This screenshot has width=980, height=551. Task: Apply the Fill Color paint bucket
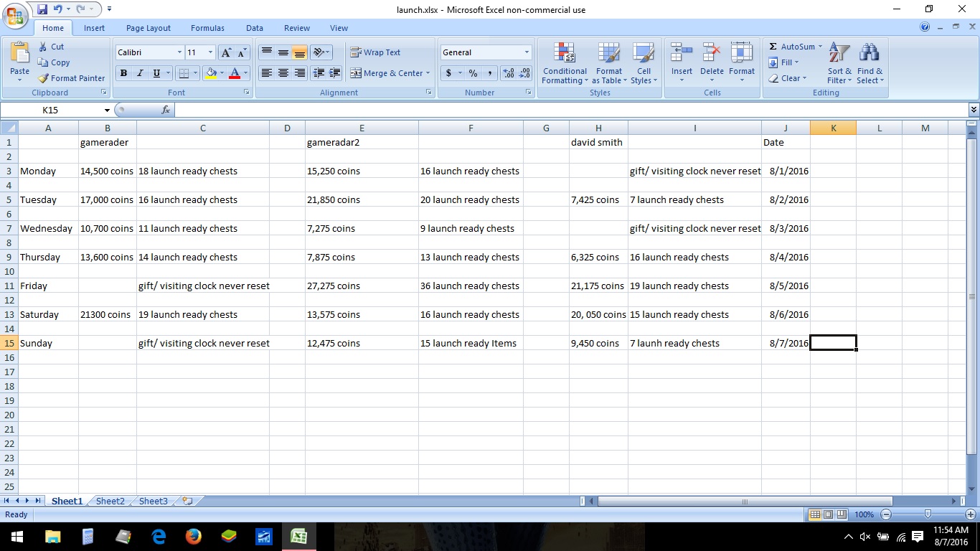(x=211, y=73)
